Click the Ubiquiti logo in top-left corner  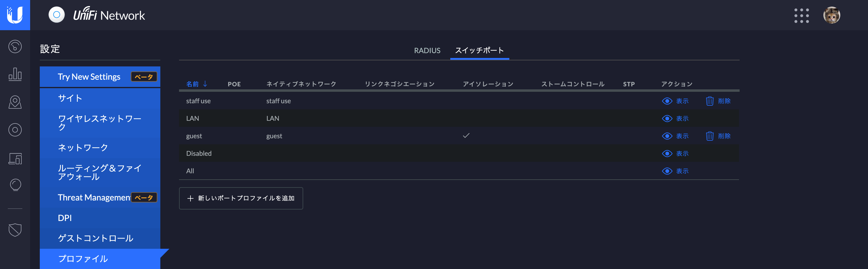(x=15, y=15)
